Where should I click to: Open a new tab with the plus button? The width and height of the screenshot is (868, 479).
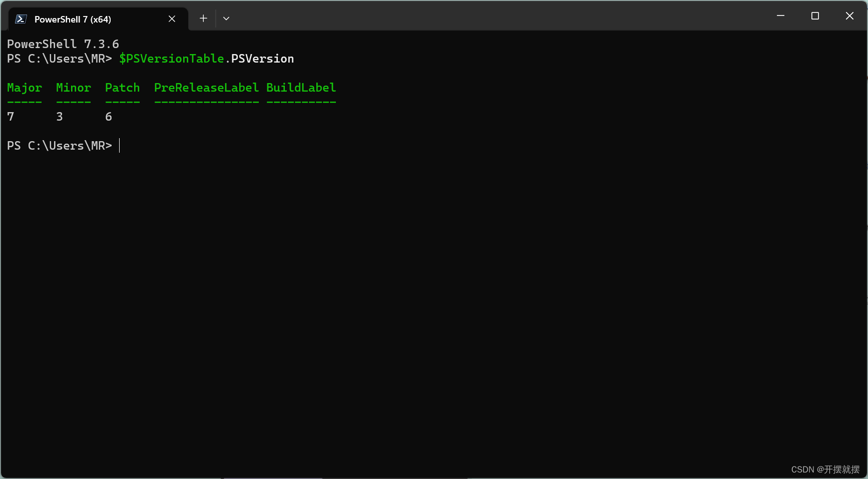click(x=203, y=19)
